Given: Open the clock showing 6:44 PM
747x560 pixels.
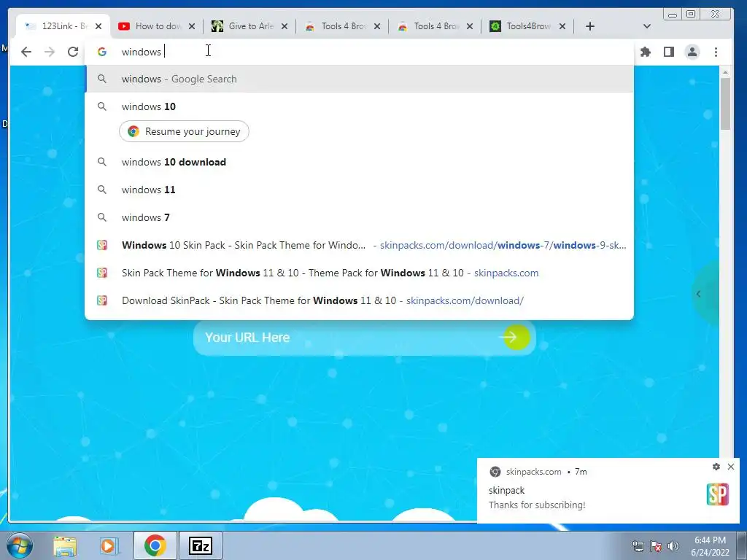Looking at the screenshot, I should [x=710, y=546].
